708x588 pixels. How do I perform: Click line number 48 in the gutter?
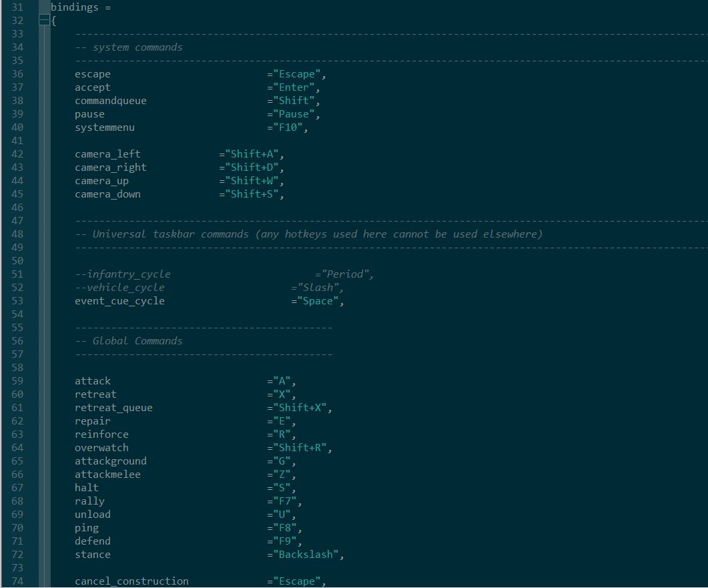(17, 234)
